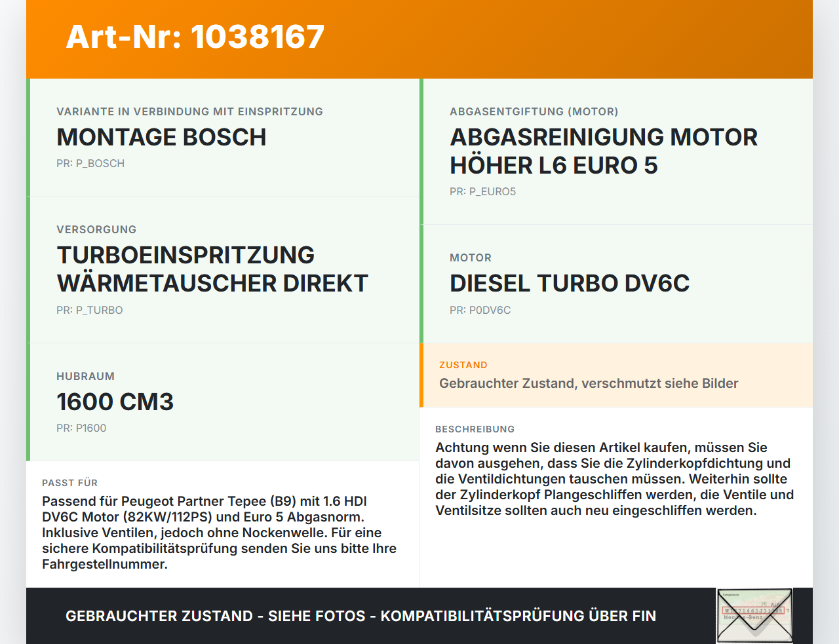This screenshot has height=644, width=839.
Task: Click the ZUSTAND label
Action: 463,365
